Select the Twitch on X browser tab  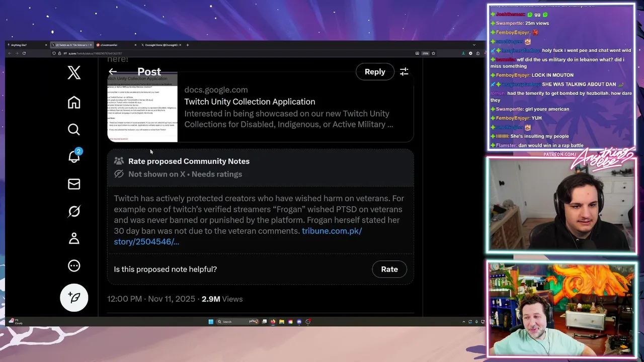pos(71,45)
